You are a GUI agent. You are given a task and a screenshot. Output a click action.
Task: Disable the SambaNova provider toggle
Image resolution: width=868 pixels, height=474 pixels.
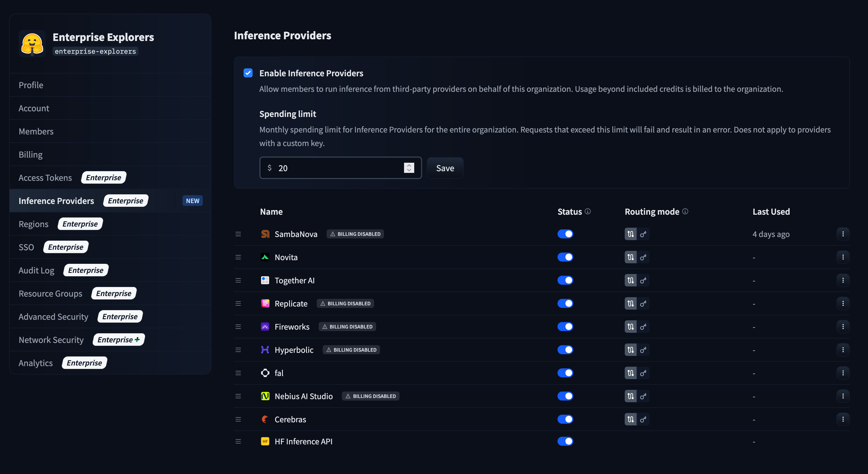tap(565, 234)
